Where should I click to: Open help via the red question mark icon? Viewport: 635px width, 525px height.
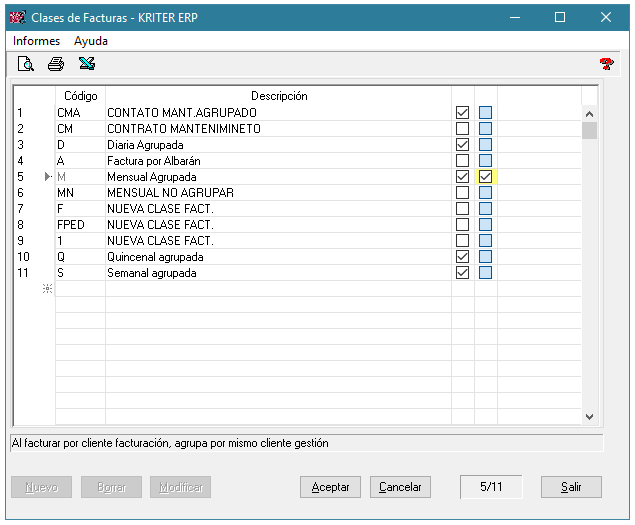[x=606, y=64]
